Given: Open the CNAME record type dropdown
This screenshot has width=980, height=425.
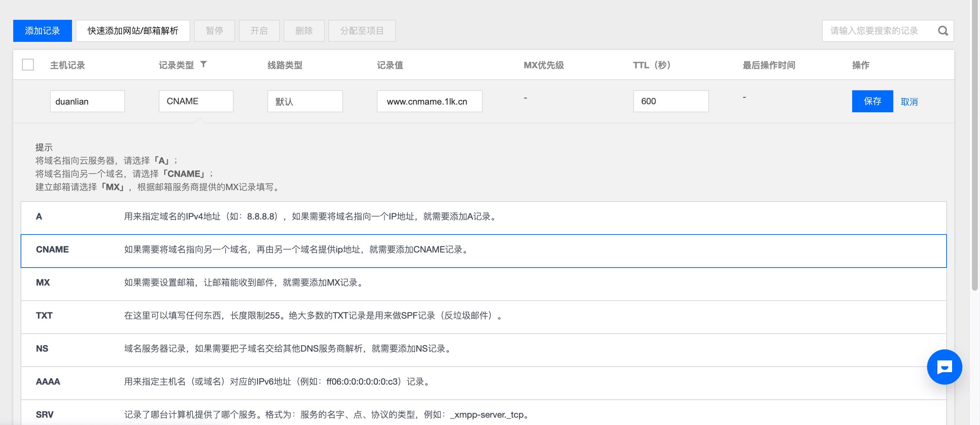Looking at the screenshot, I should pyautogui.click(x=195, y=101).
